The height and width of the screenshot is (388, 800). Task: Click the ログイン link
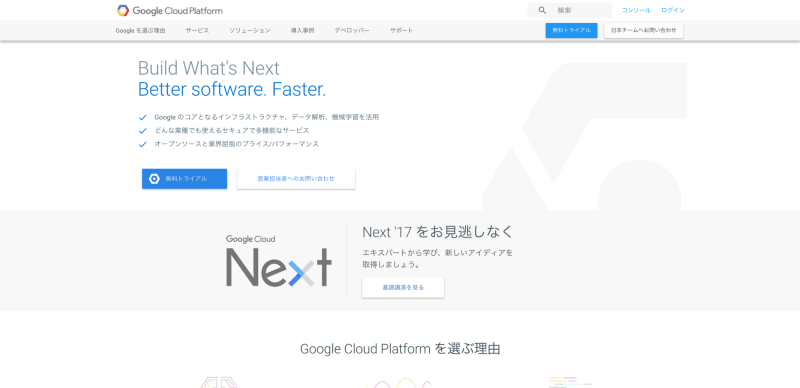673,10
